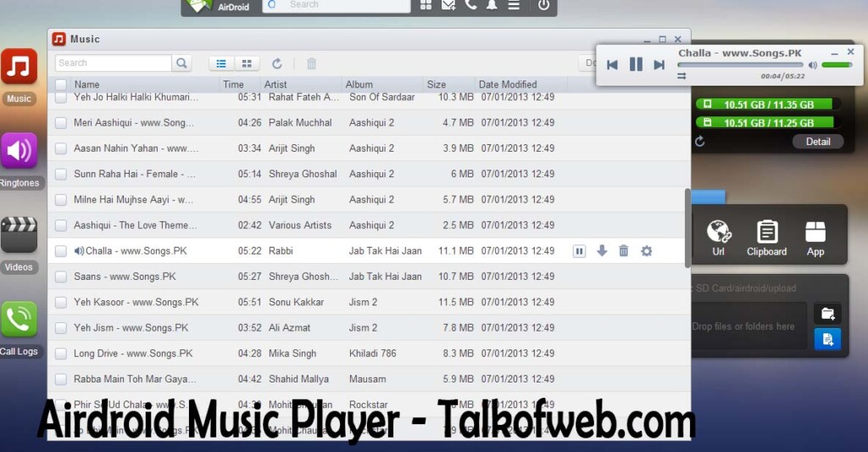Open the Videos clapperboard icon
The height and width of the screenshot is (452, 868).
[19, 234]
